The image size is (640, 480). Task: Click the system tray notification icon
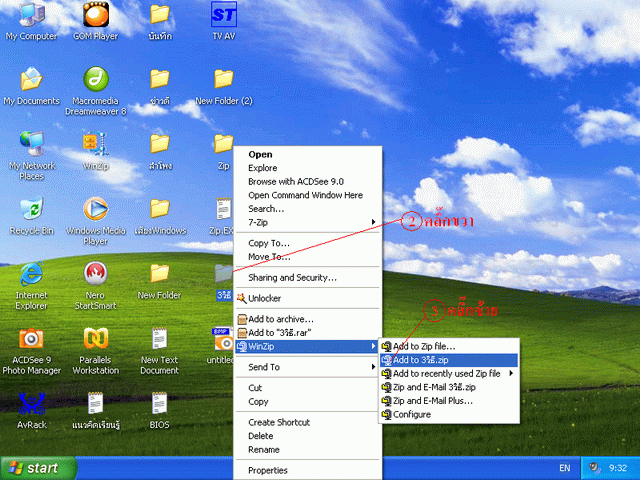tap(594, 468)
